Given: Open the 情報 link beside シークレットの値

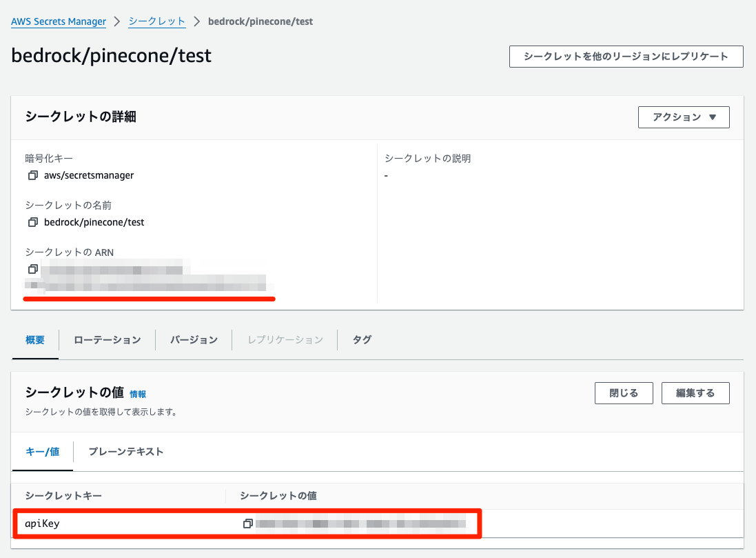Looking at the screenshot, I should coord(138,395).
